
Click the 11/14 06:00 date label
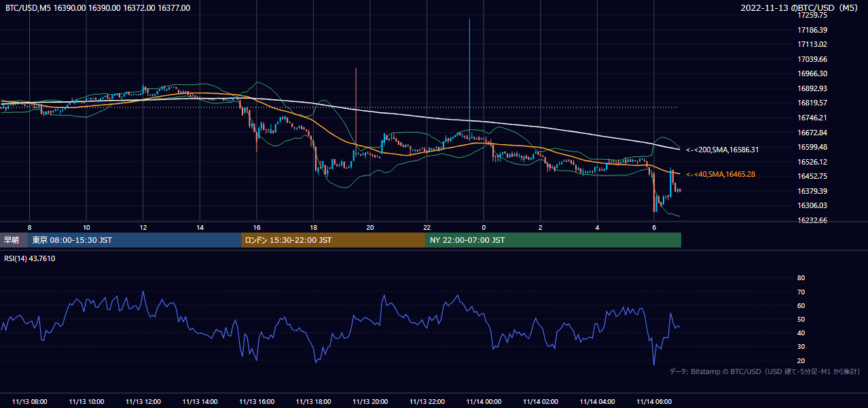tap(654, 402)
